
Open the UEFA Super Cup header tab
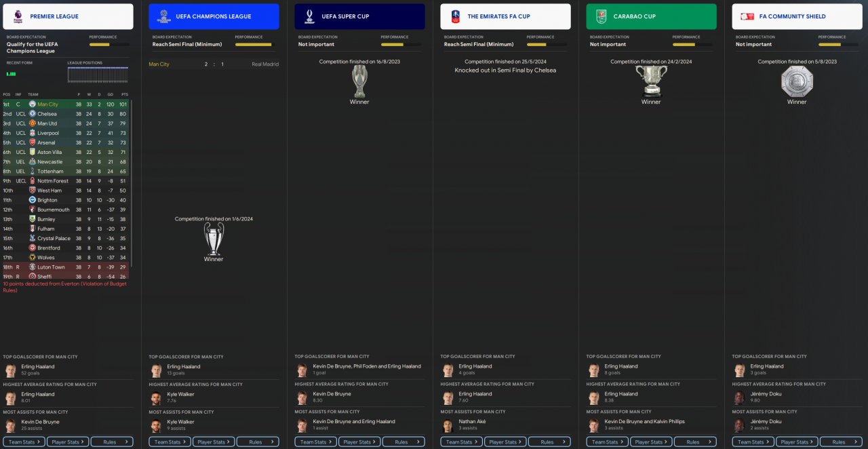point(359,16)
